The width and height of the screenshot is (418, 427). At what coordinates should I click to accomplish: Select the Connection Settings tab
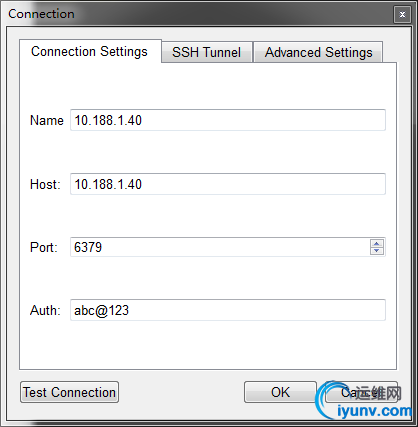click(x=90, y=51)
